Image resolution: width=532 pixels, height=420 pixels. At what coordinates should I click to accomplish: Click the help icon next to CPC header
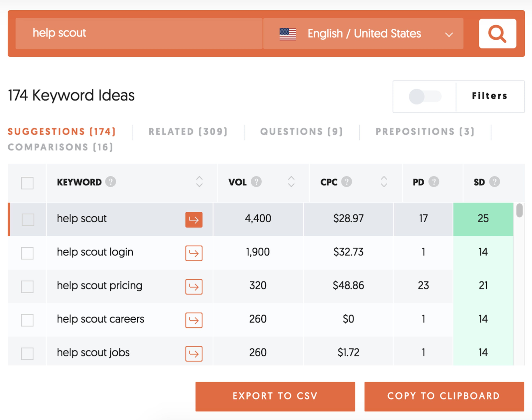[347, 182]
